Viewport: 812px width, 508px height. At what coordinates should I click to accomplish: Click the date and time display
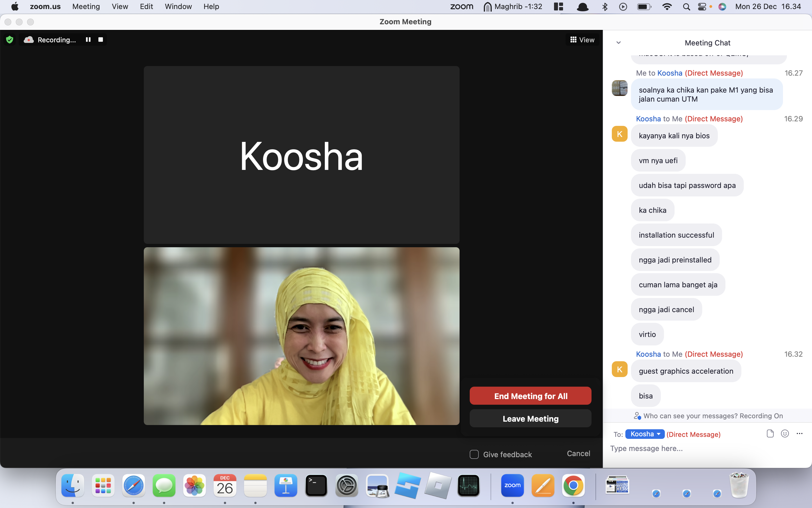pos(768,6)
